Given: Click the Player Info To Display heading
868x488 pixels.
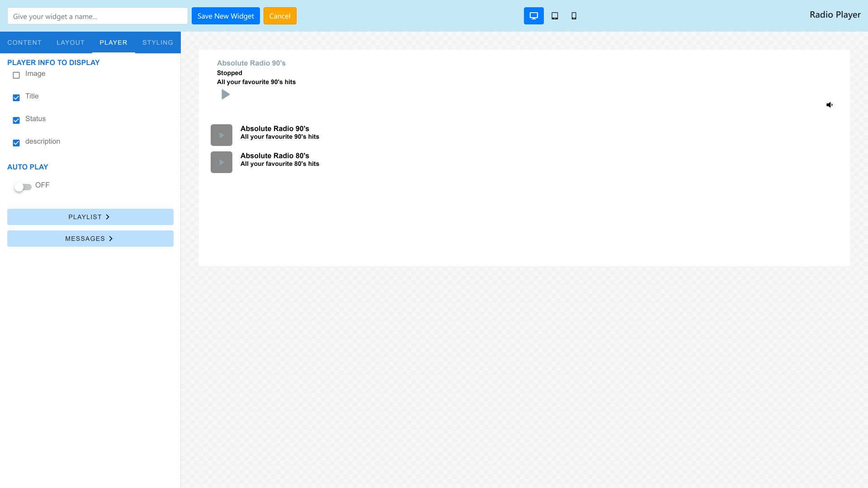Looking at the screenshot, I should (x=53, y=63).
